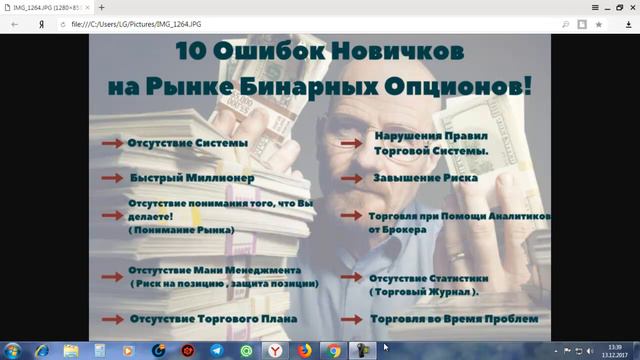Open the network tray icon
The width and height of the screenshot is (640, 360).
click(579, 351)
